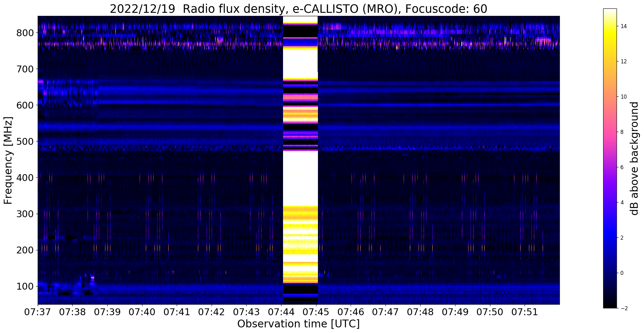
Task: Click the 07:49 time tick label
Action: coord(455,312)
